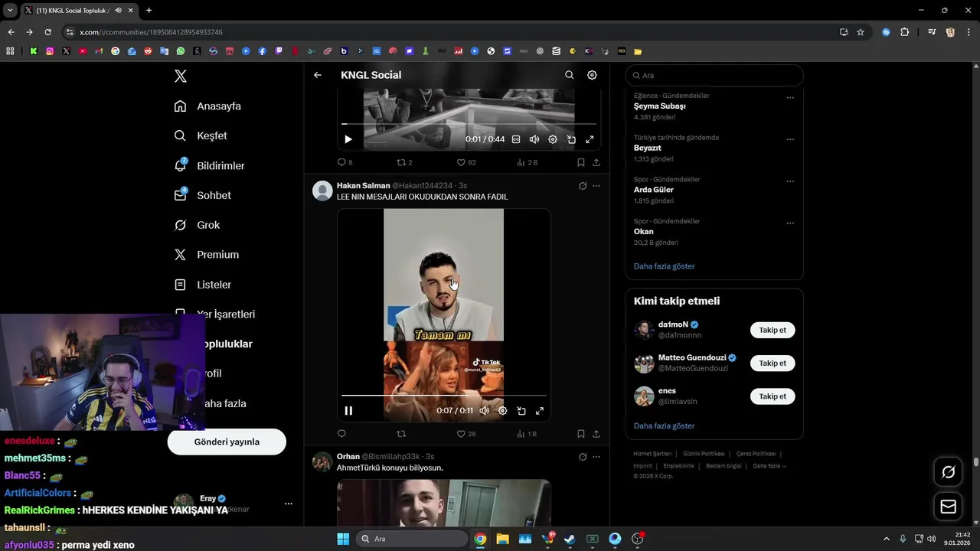Screen dimensions: 980x551
Task: Open community settings gear icon
Action: (592, 75)
